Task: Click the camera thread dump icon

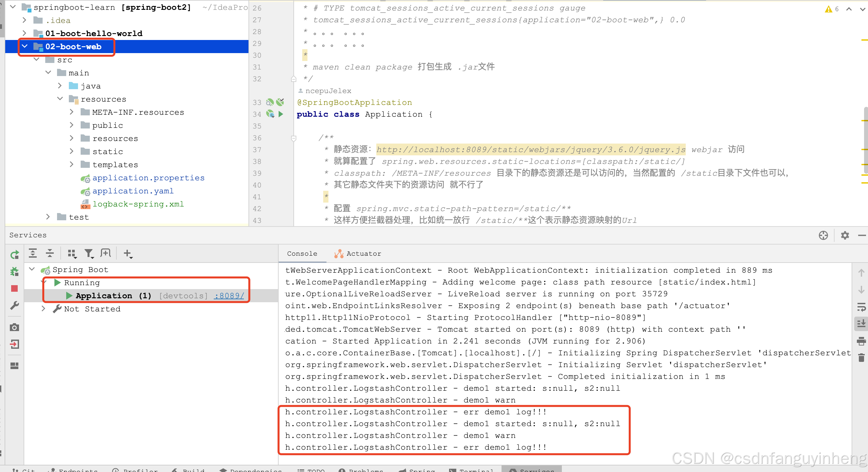Action: coord(14,327)
